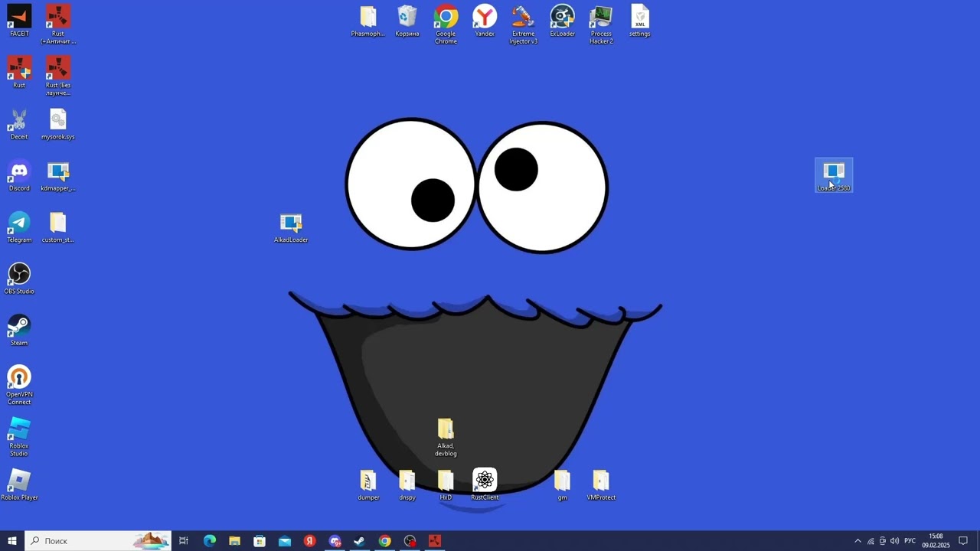This screenshot has height=551, width=980.
Task: Select the Phasmophobia folder icon
Action: point(368,21)
